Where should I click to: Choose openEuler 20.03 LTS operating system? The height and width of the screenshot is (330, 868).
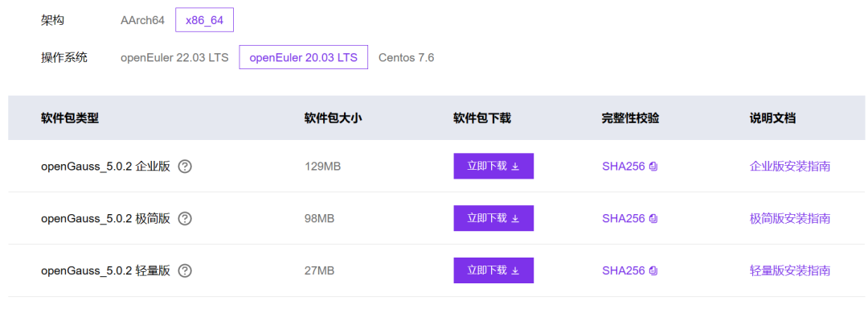click(x=303, y=58)
